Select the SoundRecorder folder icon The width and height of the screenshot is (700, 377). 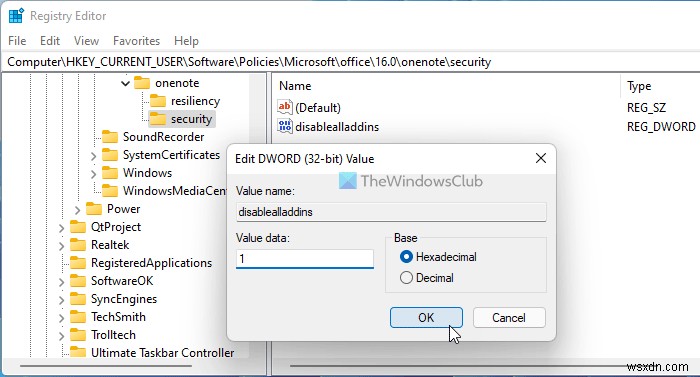(110, 136)
